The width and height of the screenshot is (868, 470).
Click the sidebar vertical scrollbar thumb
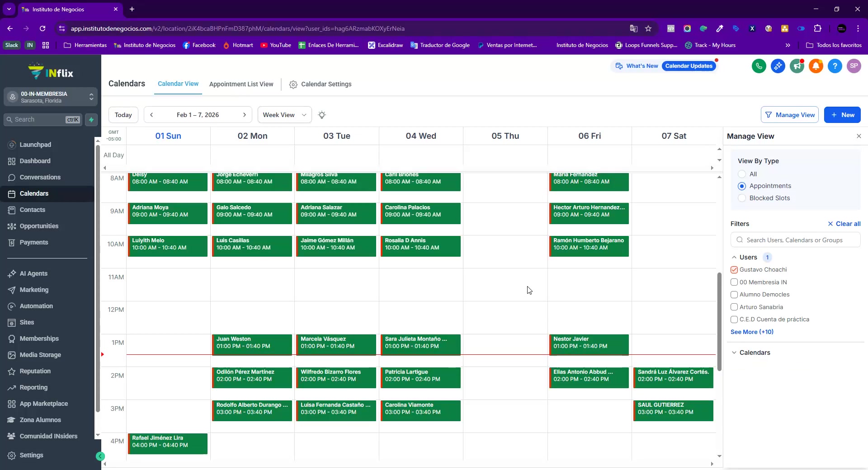point(98,279)
